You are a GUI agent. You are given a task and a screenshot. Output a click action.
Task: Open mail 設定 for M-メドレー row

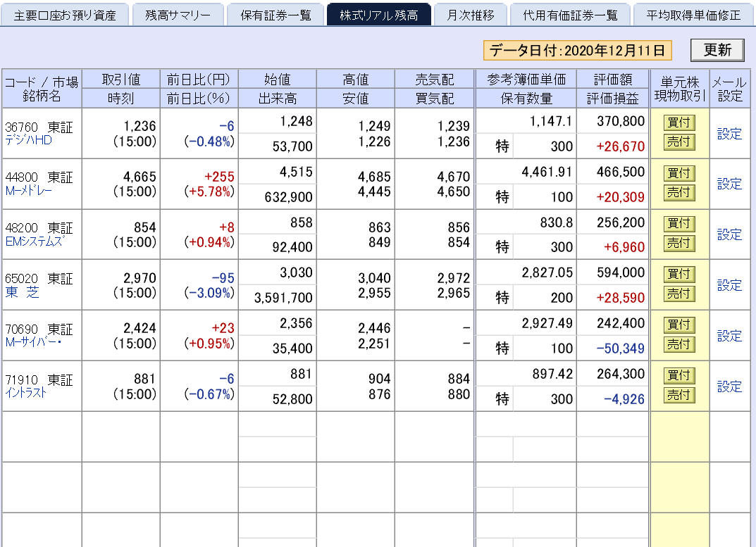pyautogui.click(x=729, y=184)
